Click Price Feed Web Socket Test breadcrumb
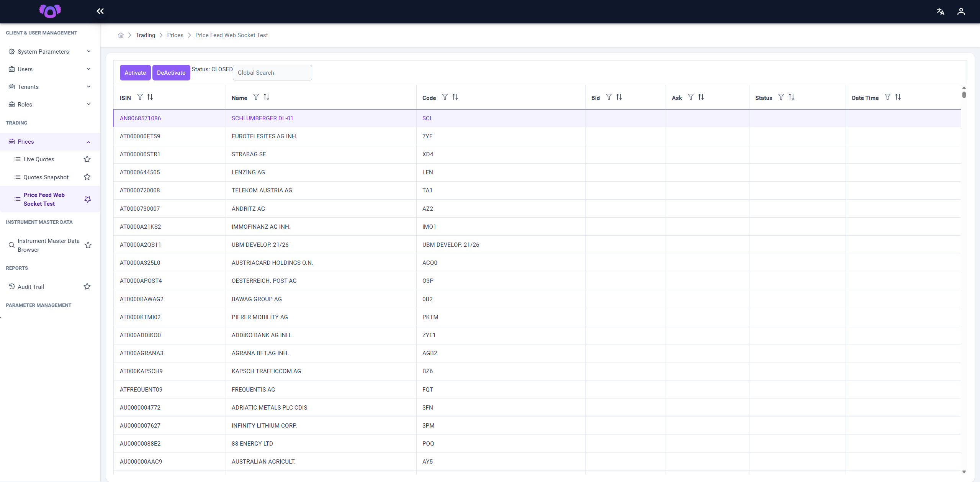 (232, 35)
